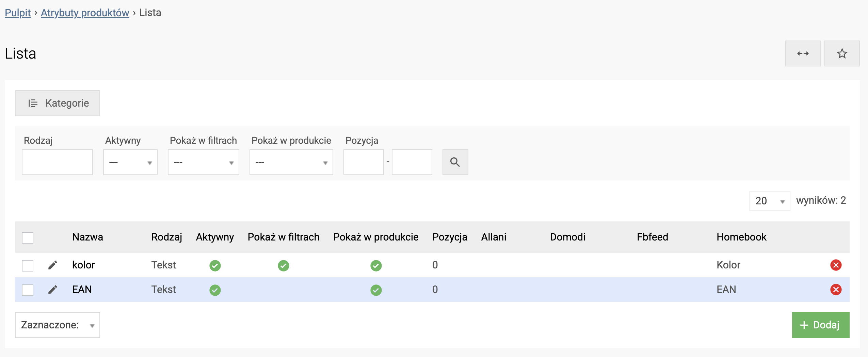Image resolution: width=868 pixels, height=357 pixels.
Task: Click the Kategorie icon button
Action: tap(57, 103)
